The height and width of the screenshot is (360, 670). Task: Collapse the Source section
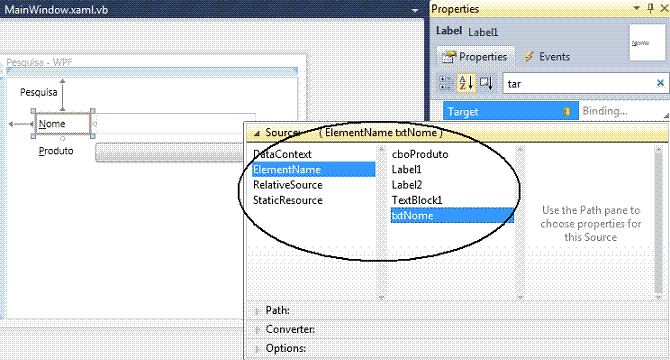coord(257,133)
